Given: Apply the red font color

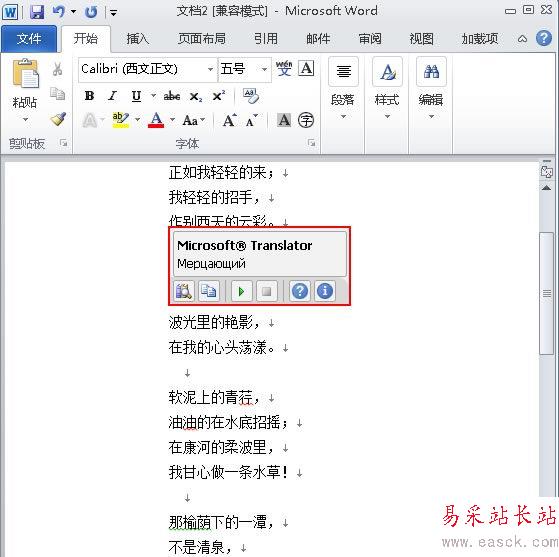Looking at the screenshot, I should pos(156,120).
